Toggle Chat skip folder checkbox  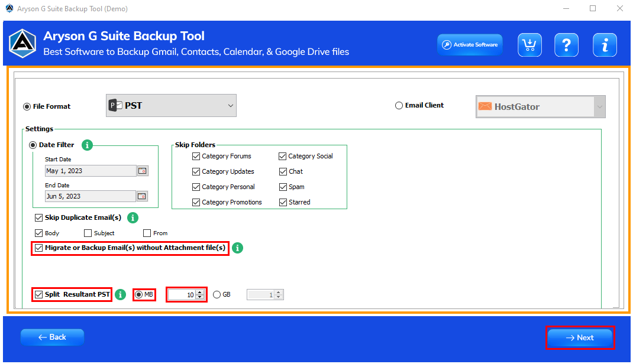[283, 172]
